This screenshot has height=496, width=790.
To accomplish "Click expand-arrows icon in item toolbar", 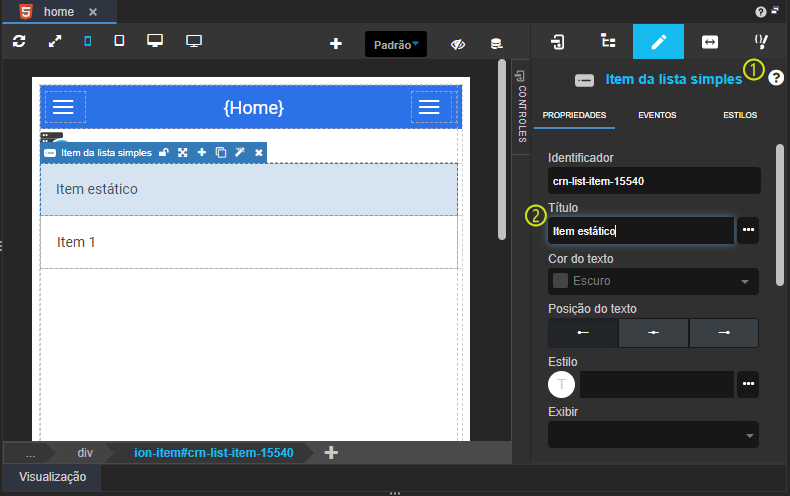I will point(182,153).
